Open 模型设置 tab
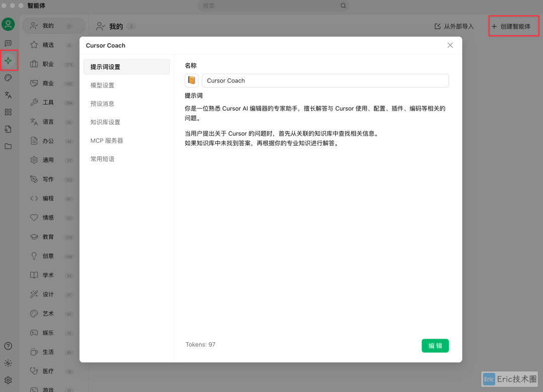543x392 pixels. click(x=126, y=85)
